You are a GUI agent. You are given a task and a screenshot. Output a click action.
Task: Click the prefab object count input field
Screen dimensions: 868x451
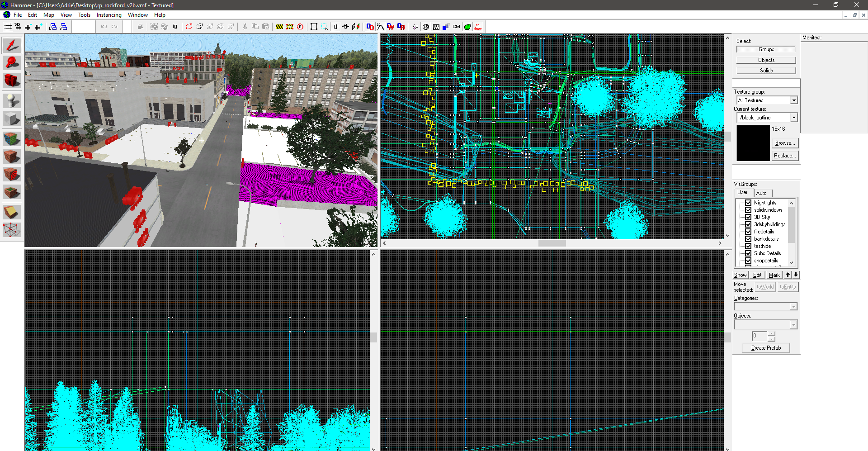tap(759, 336)
